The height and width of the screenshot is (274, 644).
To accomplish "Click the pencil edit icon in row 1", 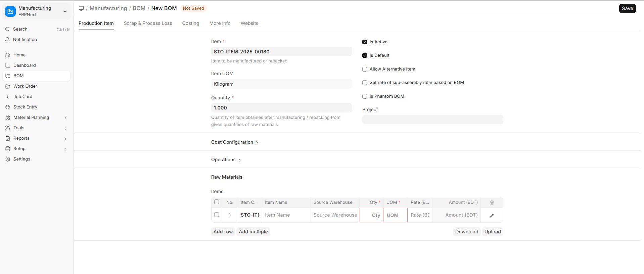I will click(x=492, y=216).
